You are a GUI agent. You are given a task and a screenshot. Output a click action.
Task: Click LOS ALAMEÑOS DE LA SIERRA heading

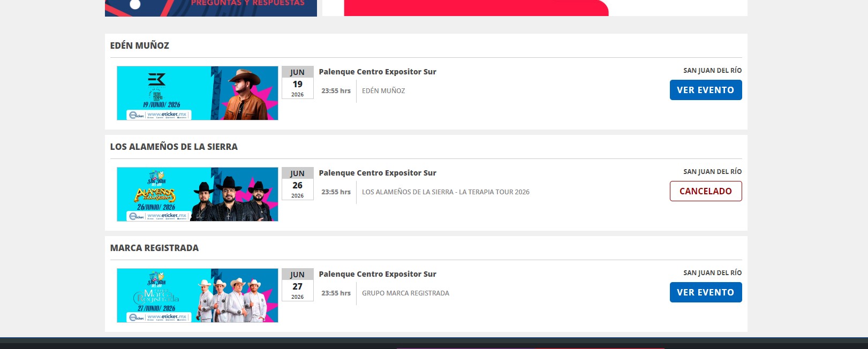pyautogui.click(x=174, y=147)
